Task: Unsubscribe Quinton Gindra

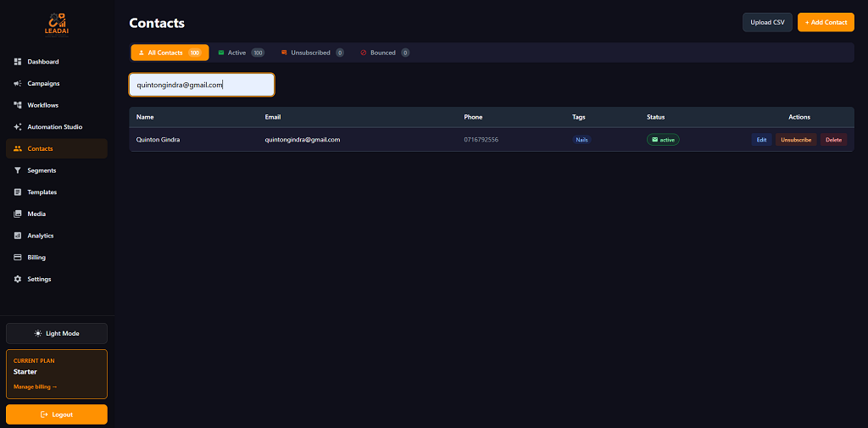Action: pos(795,140)
